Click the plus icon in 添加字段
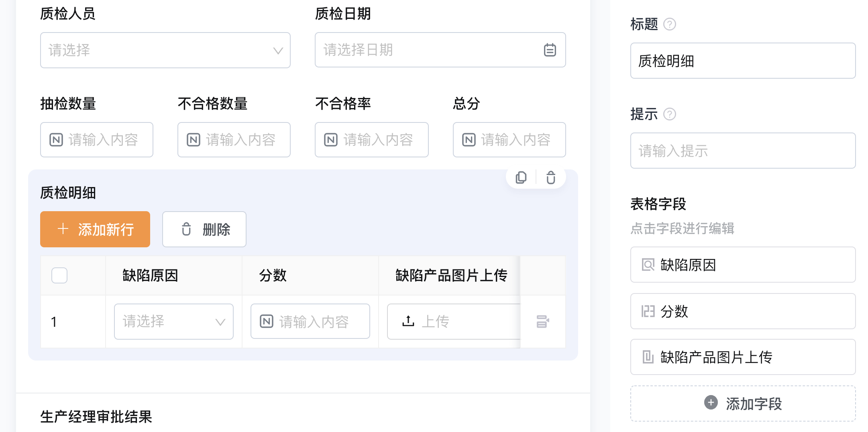868x432 pixels. (x=711, y=403)
